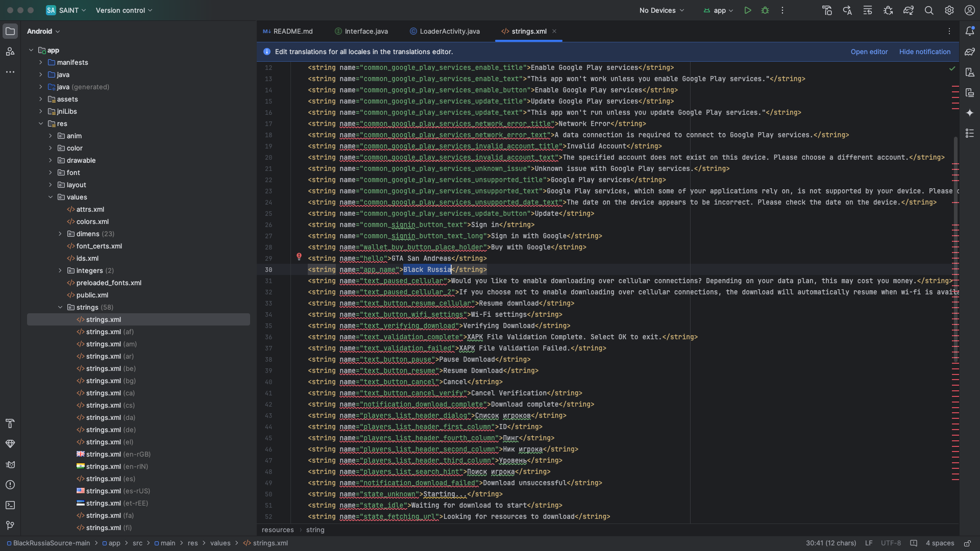Click Open editor link
Image resolution: width=980 pixels, height=551 pixels.
point(869,52)
